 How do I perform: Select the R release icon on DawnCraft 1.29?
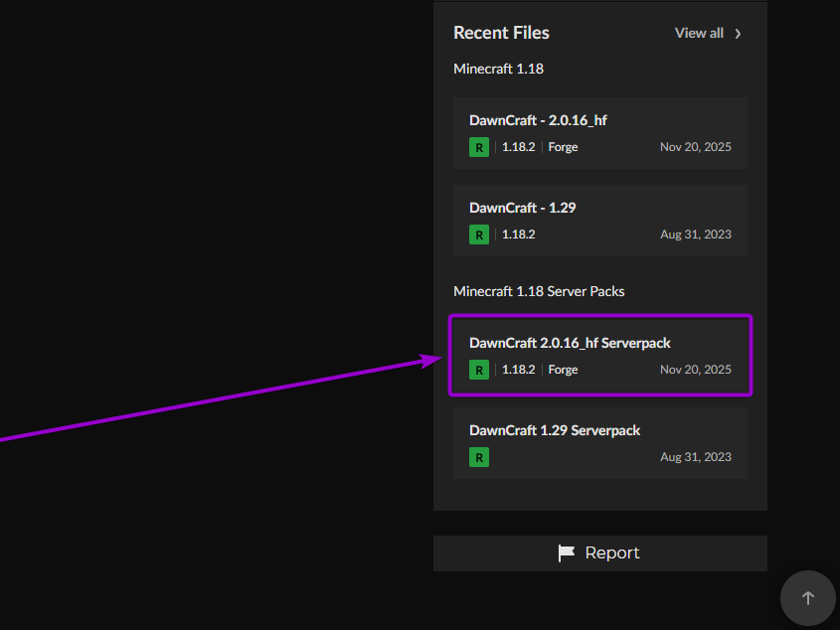point(478,235)
